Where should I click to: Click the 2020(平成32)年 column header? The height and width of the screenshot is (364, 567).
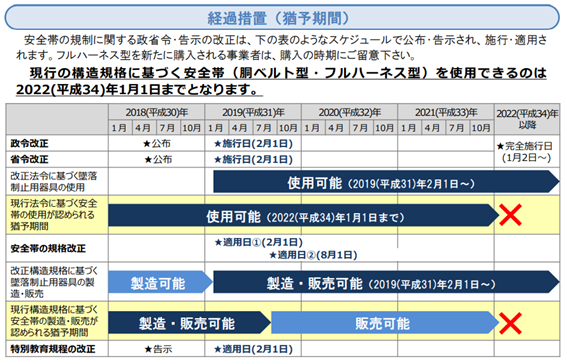point(350,112)
